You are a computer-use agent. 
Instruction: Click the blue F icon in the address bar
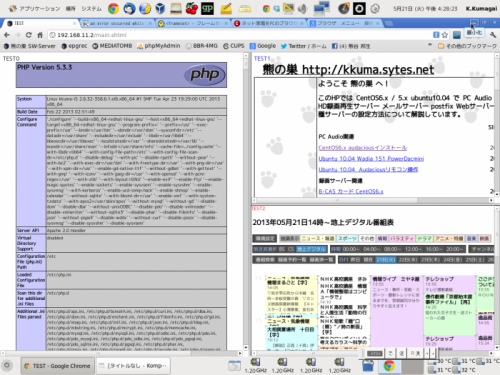[436, 35]
